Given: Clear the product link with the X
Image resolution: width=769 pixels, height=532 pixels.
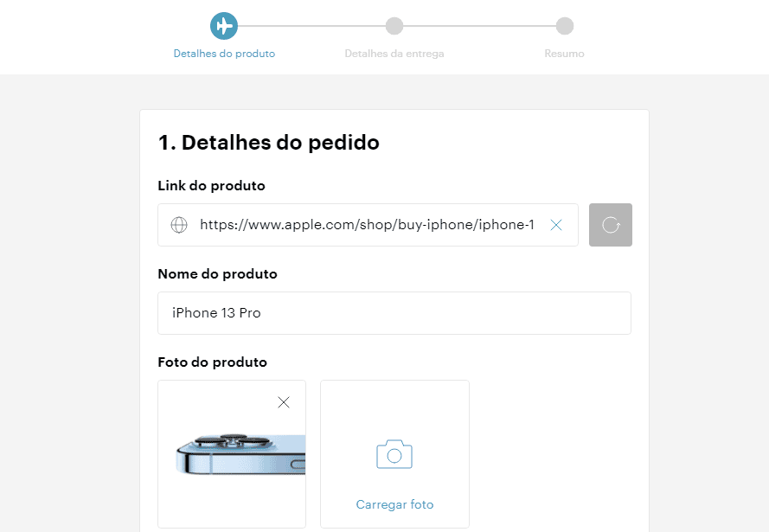Looking at the screenshot, I should (555, 225).
